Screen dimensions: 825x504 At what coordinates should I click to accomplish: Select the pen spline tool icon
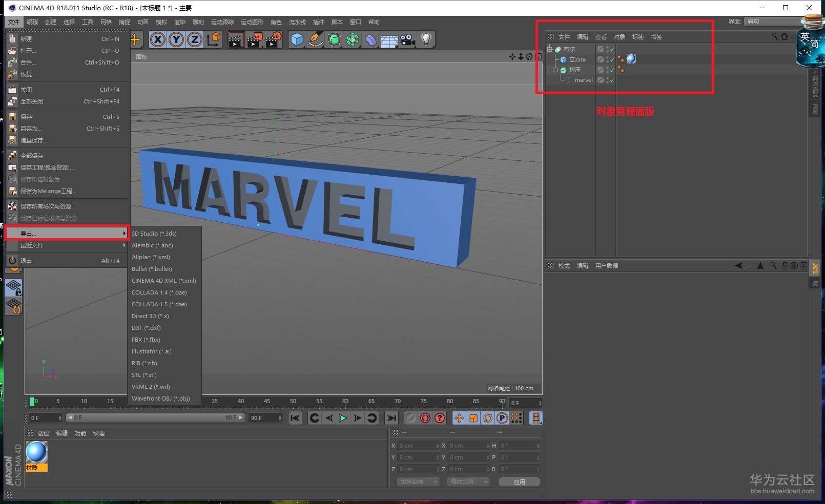(316, 39)
